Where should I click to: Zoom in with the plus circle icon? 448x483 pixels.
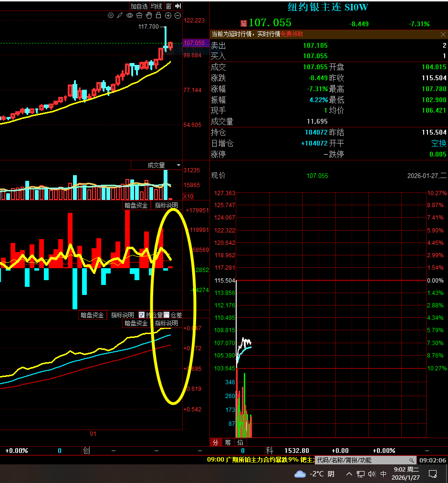click(x=168, y=15)
